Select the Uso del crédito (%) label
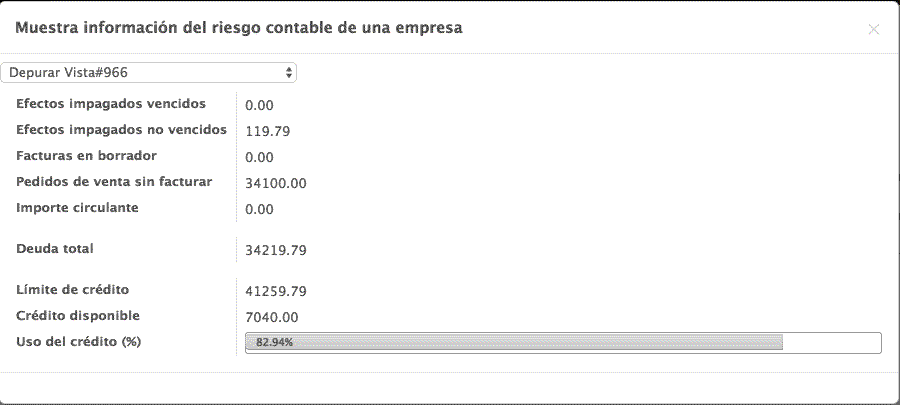This screenshot has height=405, width=900. 77,342
